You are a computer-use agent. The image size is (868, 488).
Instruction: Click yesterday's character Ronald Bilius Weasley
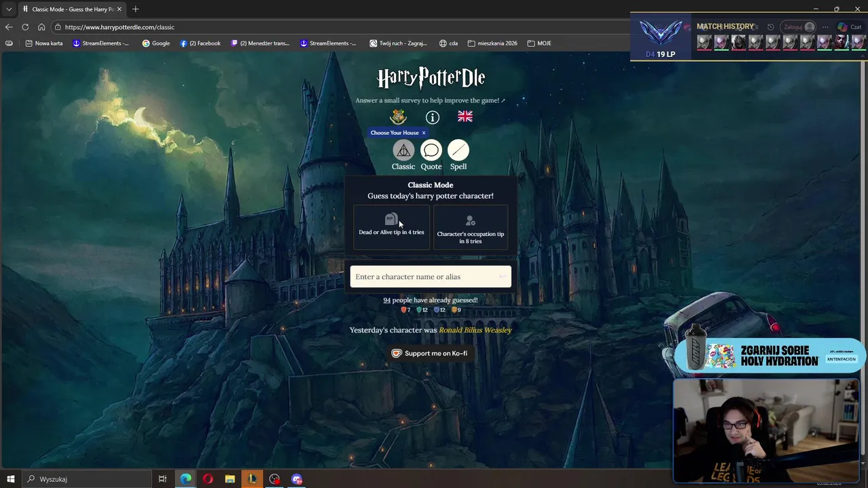475,330
